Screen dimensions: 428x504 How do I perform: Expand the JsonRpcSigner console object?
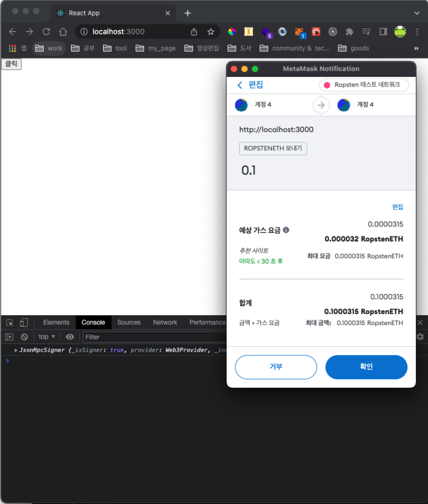pyautogui.click(x=16, y=350)
